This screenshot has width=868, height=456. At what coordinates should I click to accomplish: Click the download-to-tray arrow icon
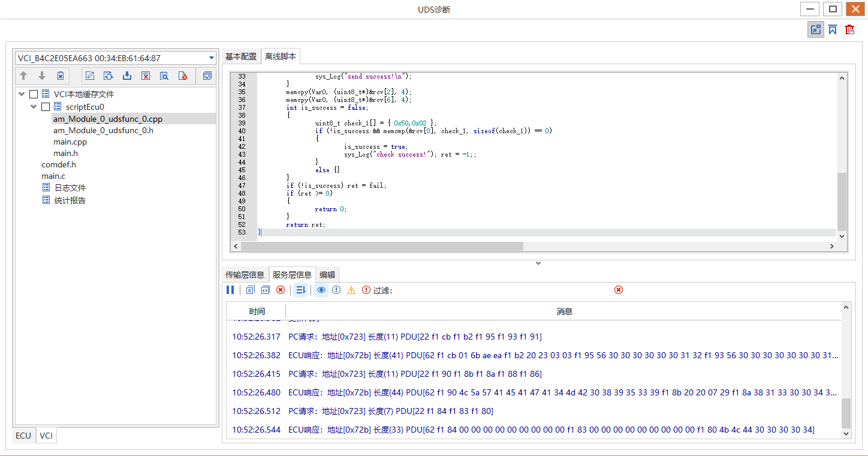pyautogui.click(x=127, y=76)
